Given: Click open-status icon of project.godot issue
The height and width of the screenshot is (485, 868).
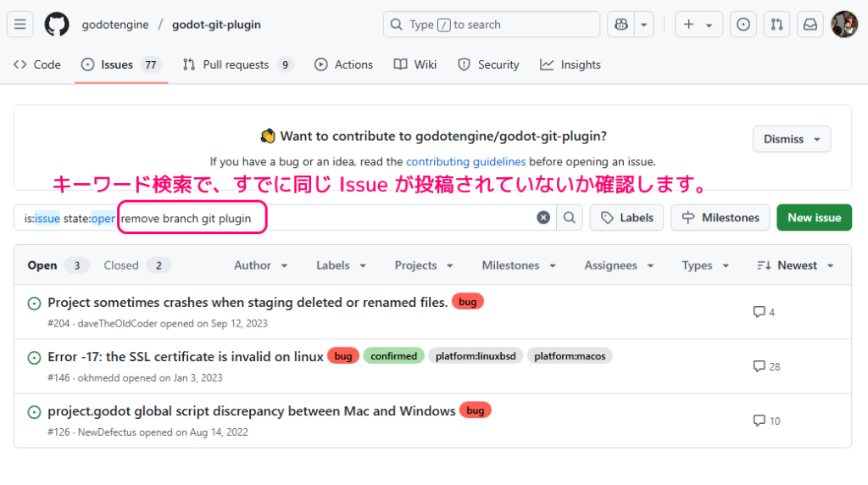Looking at the screenshot, I should click(34, 412).
